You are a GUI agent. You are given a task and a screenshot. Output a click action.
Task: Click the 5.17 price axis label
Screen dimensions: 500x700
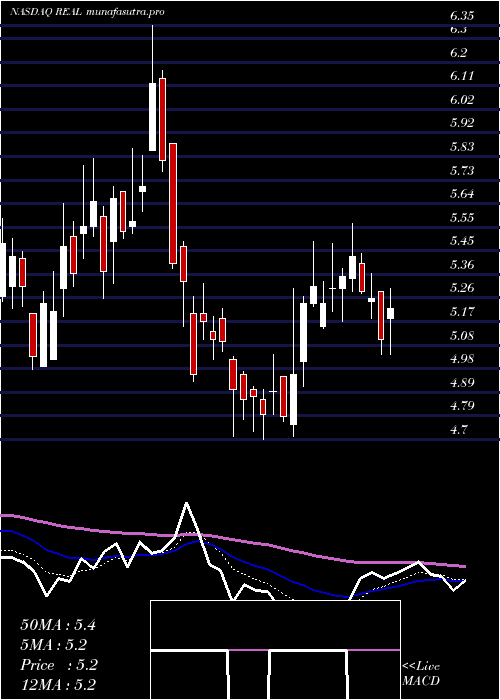tap(462, 312)
